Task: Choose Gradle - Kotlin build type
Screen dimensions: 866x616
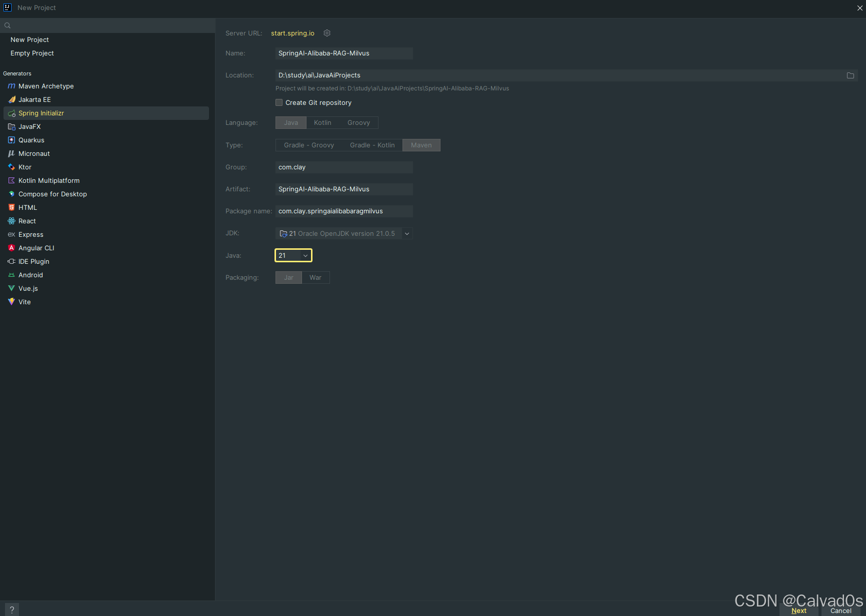Action: 372,145
